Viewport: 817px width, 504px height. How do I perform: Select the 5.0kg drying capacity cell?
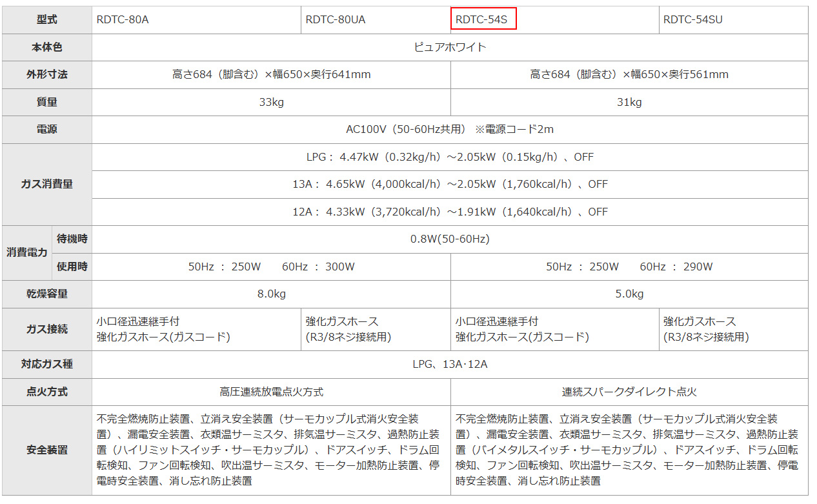pos(629,294)
